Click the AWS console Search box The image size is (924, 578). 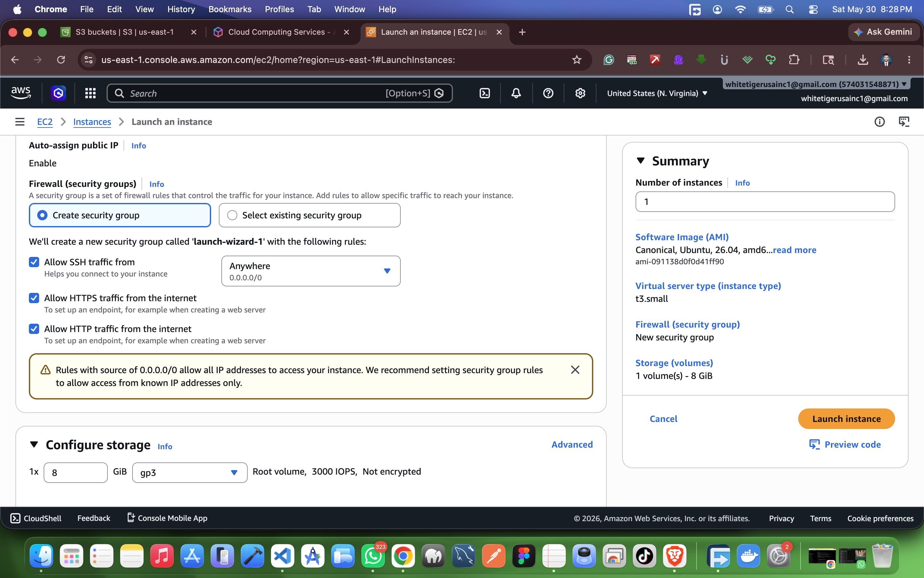tap(279, 93)
